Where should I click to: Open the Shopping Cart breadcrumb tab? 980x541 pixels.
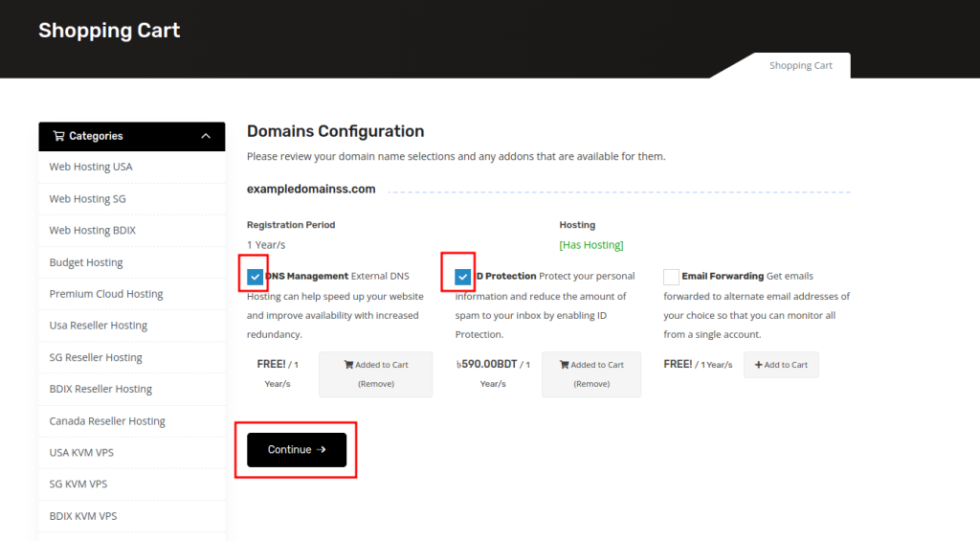coord(800,66)
